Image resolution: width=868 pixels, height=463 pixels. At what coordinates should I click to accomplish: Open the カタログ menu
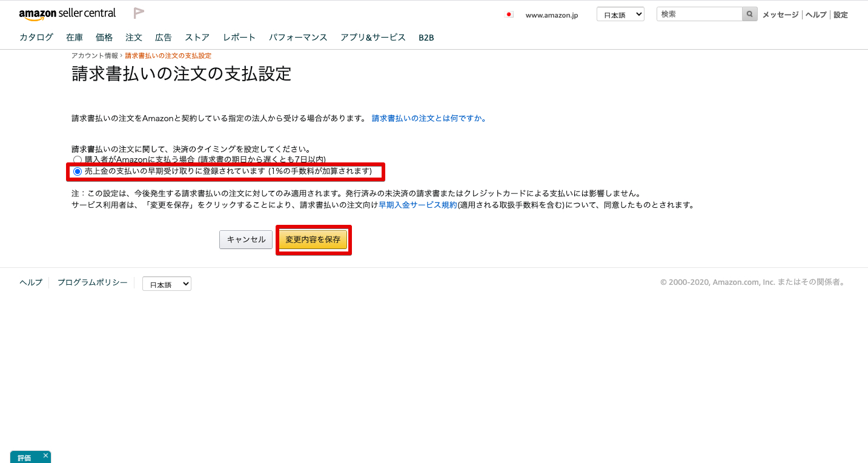pos(36,38)
